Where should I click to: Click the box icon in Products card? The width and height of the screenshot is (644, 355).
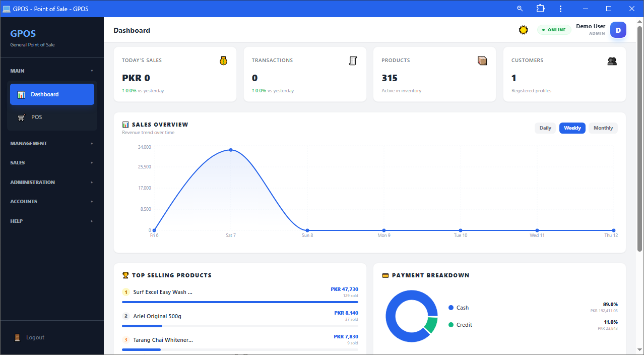pyautogui.click(x=482, y=61)
